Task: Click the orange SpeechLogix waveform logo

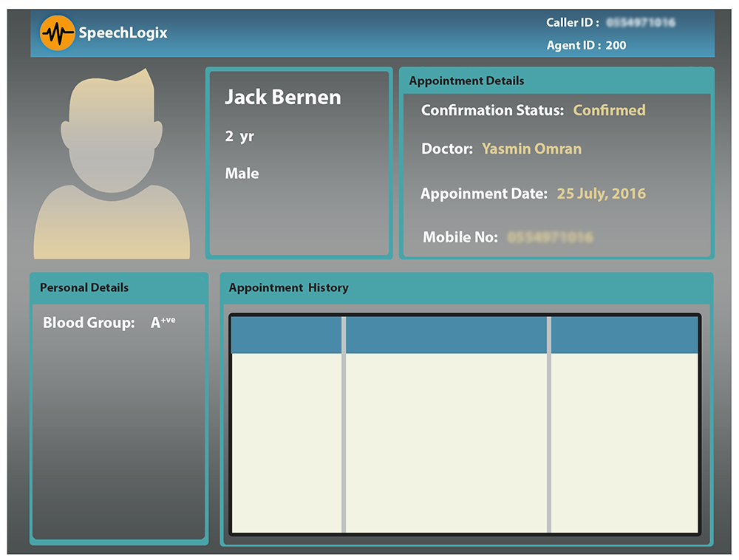Action: coord(58,33)
